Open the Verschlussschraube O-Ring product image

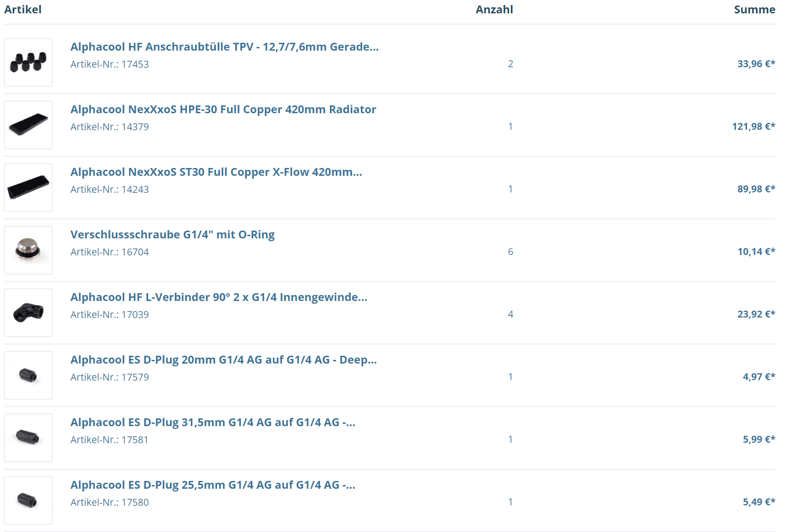(28, 250)
